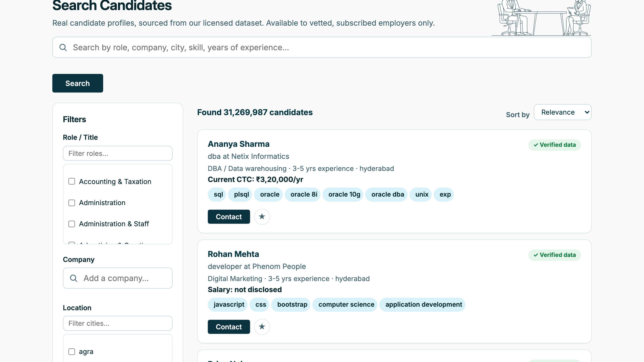Click the magnifier icon in Company filter
The height and width of the screenshot is (362, 644).
click(x=73, y=278)
